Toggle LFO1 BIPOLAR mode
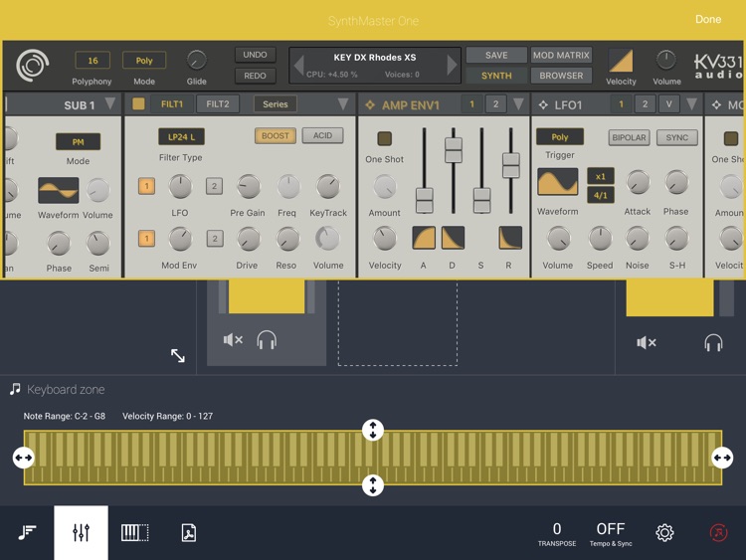 pos(629,137)
